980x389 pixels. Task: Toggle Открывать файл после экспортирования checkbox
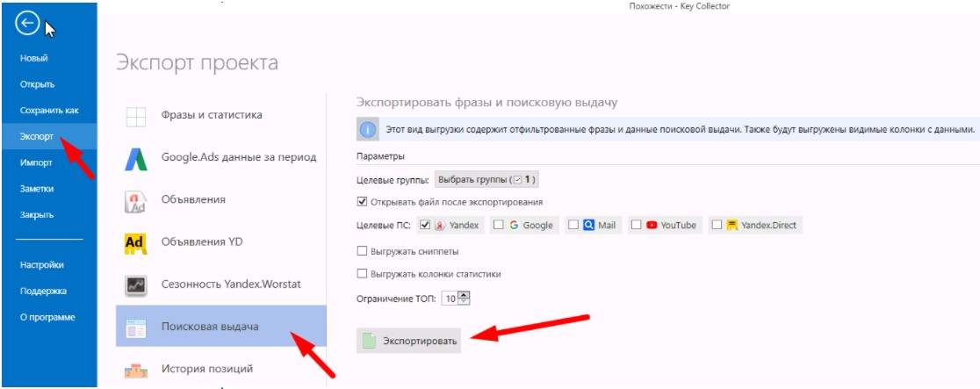[x=361, y=202]
